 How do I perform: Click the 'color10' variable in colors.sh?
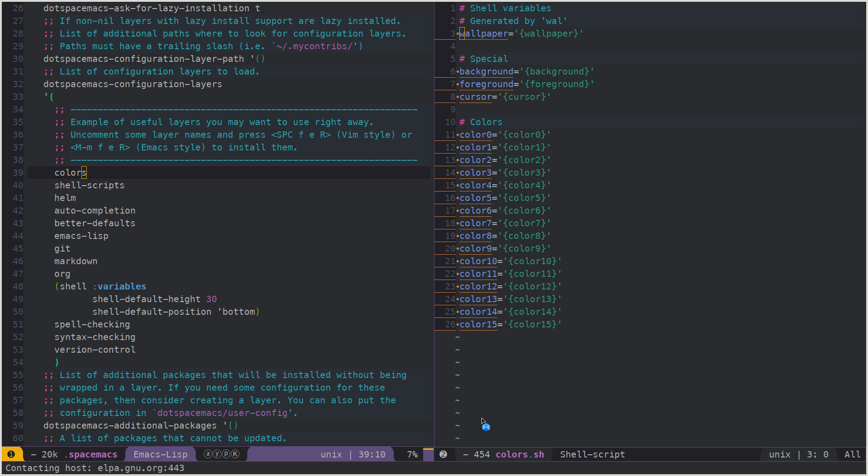(x=478, y=261)
